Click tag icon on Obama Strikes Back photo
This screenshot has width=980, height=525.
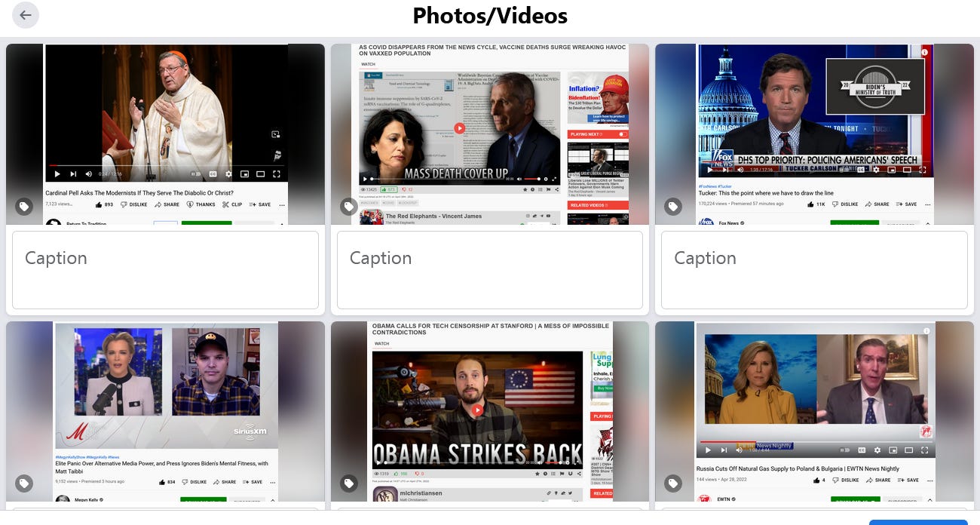(x=348, y=484)
